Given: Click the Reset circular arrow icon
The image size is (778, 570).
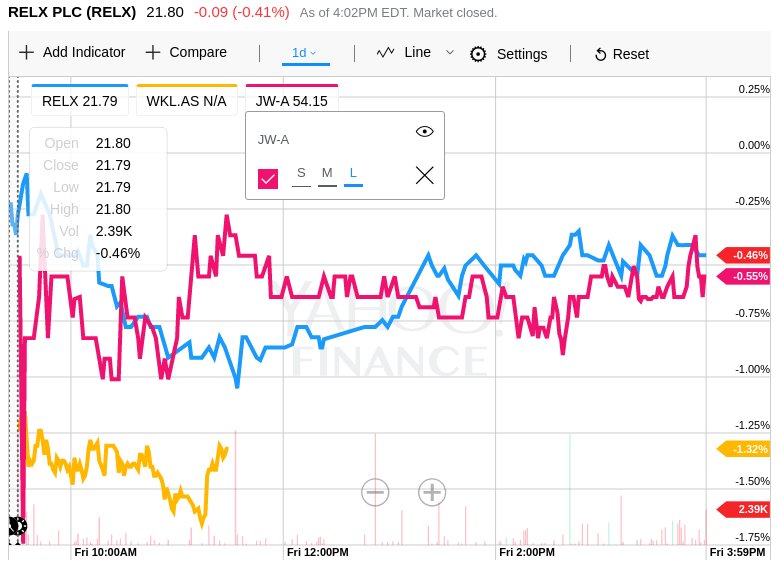Looking at the screenshot, I should coord(600,55).
